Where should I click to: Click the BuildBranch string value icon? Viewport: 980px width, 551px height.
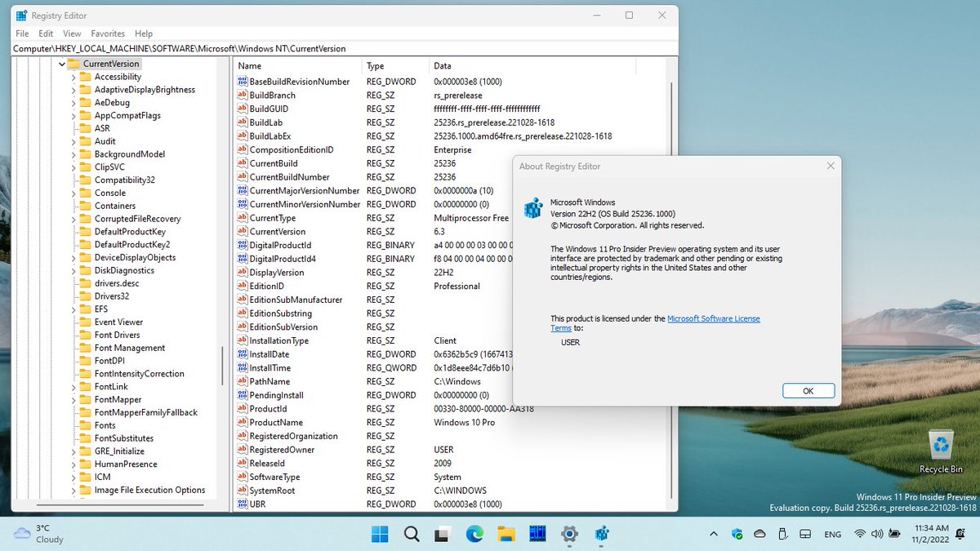pyautogui.click(x=242, y=96)
